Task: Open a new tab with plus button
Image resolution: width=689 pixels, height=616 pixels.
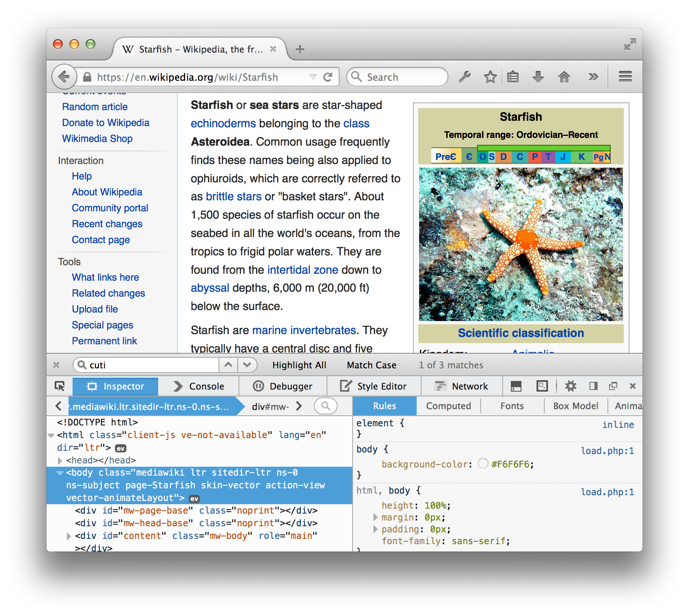Action: (x=300, y=49)
